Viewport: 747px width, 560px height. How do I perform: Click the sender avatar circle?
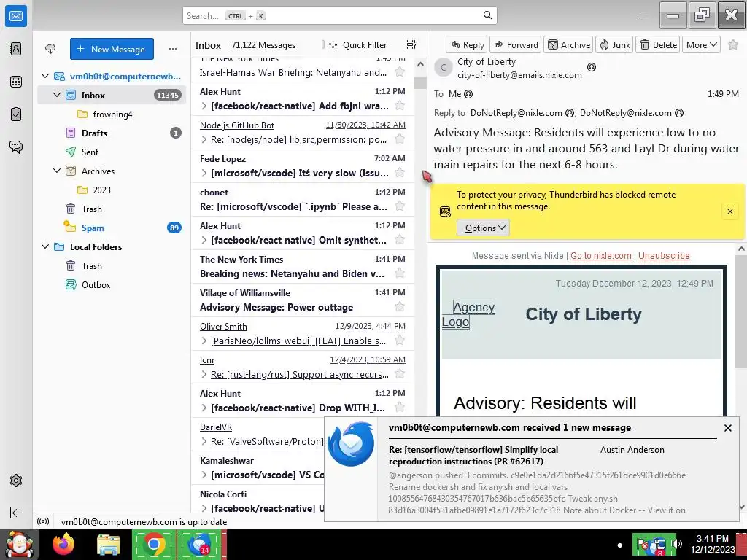444,68
